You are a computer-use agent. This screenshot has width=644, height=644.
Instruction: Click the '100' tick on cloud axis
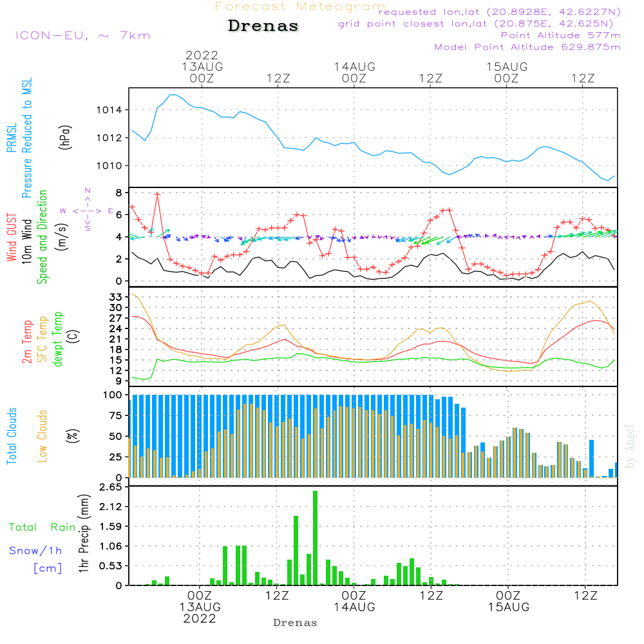click(113, 395)
